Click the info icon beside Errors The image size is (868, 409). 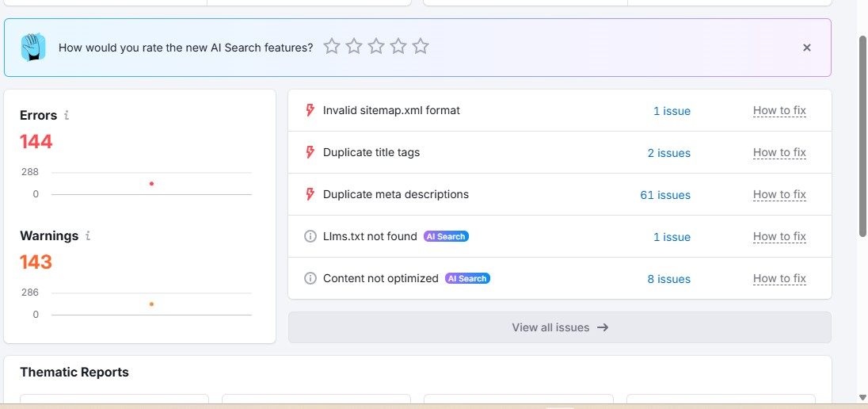67,115
